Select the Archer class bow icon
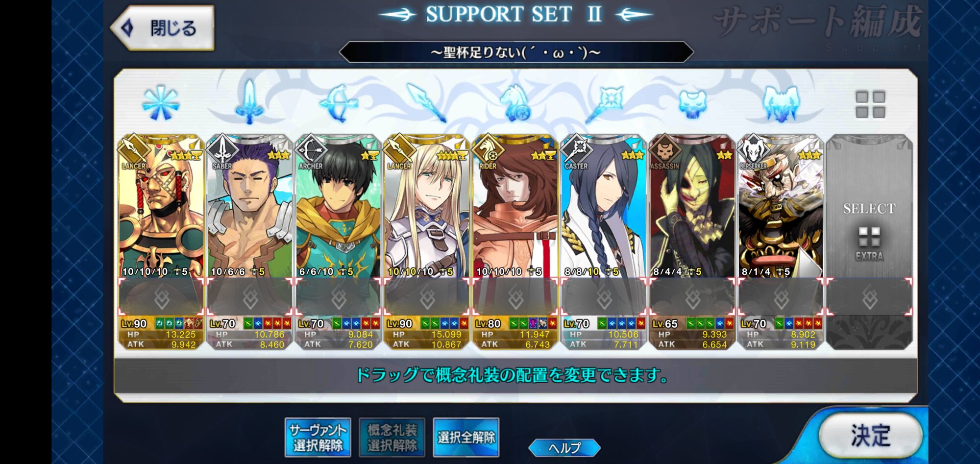This screenshot has height=464, width=980. [339, 103]
